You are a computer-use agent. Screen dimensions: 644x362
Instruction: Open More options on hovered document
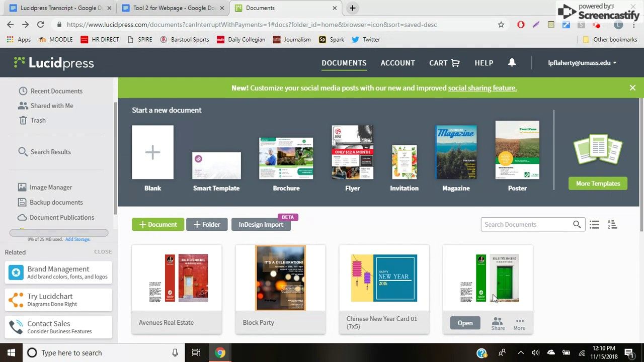click(519, 323)
